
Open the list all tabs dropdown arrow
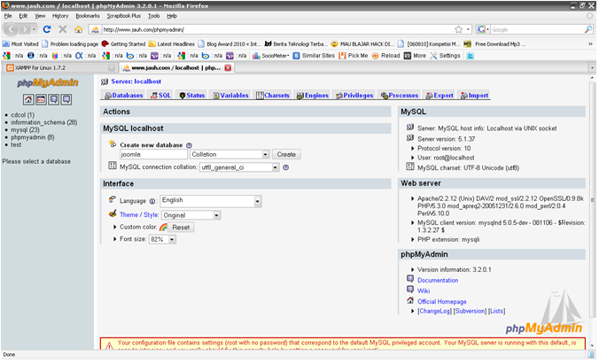point(592,68)
